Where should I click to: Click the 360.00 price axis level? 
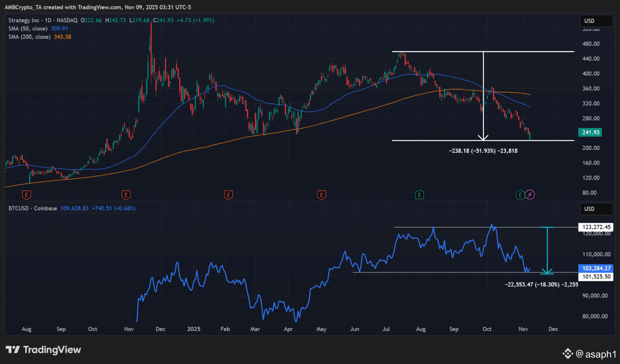[591, 89]
